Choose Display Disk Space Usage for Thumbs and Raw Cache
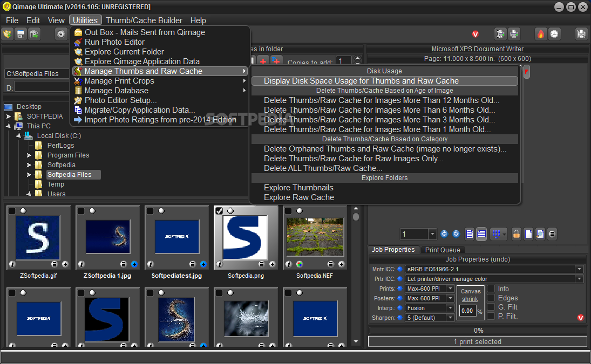The width and height of the screenshot is (591, 364). click(384, 81)
